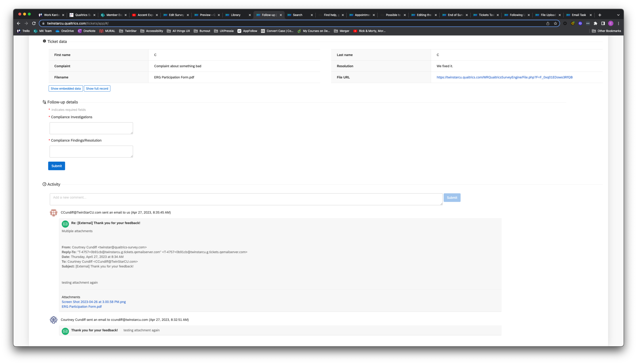
Task: Click the yellow round extension icon
Action: point(573,23)
